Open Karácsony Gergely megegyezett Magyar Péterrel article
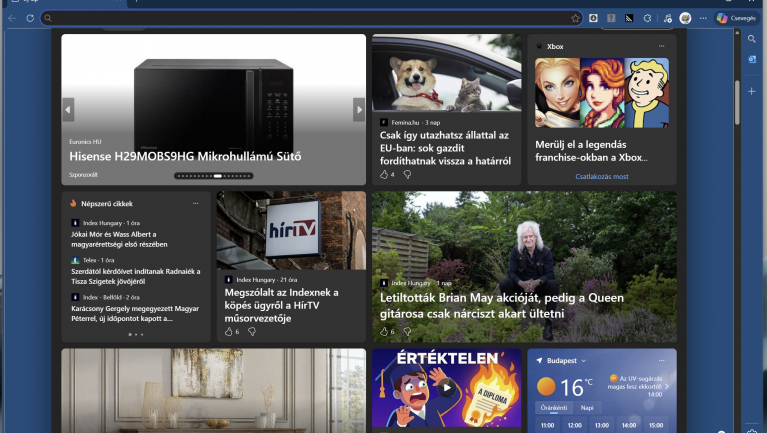The height and width of the screenshot is (433, 767). (135, 314)
